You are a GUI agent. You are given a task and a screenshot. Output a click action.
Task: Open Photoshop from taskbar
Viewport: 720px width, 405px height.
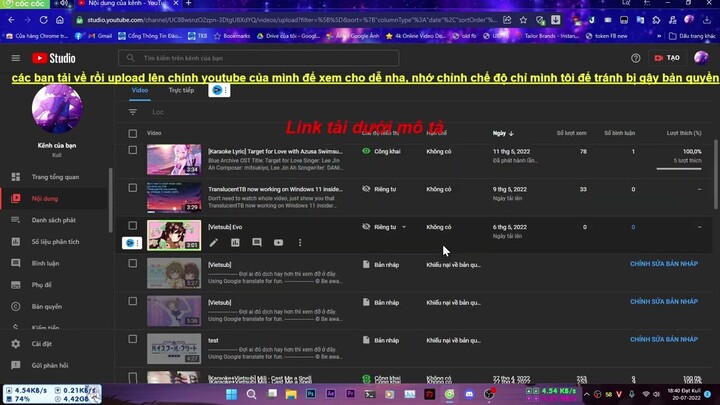[x=311, y=394]
